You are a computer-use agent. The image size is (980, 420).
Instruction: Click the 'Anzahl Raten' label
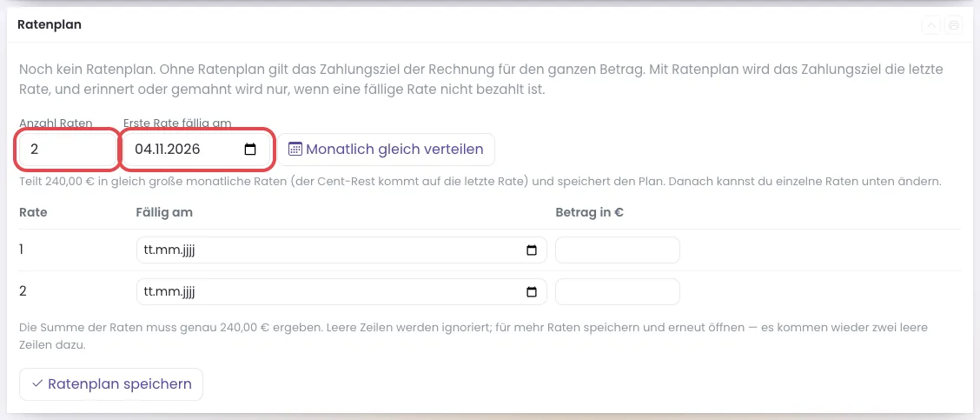(x=56, y=123)
